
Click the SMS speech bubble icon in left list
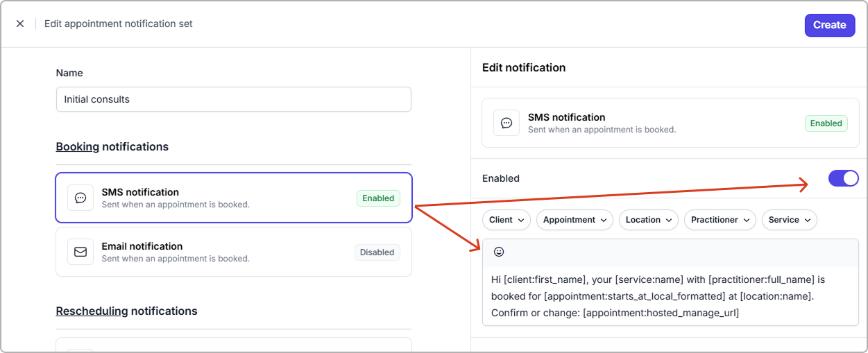[80, 198]
